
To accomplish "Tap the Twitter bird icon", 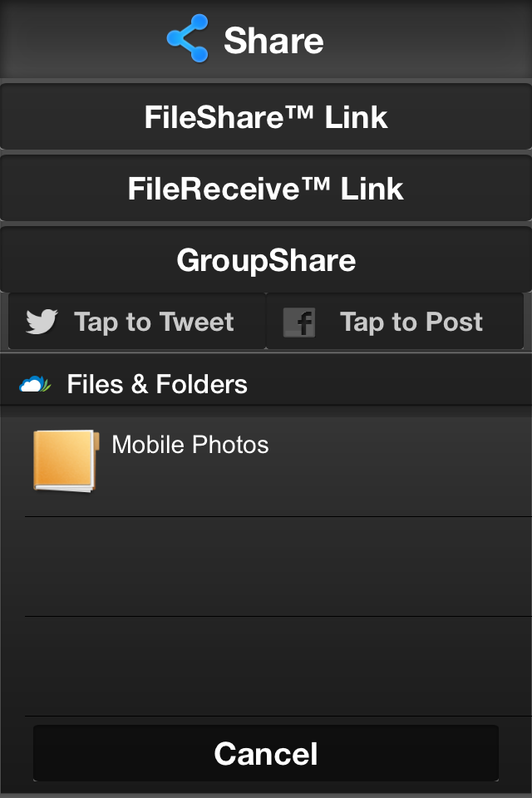I will (x=42, y=322).
